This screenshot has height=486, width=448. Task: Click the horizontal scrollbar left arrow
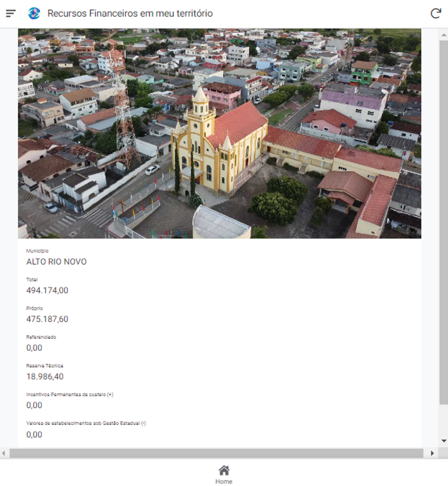click(3, 453)
